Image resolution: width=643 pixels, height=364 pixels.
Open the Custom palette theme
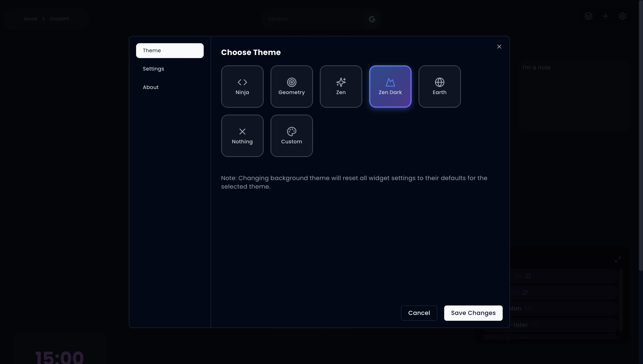pyautogui.click(x=291, y=136)
